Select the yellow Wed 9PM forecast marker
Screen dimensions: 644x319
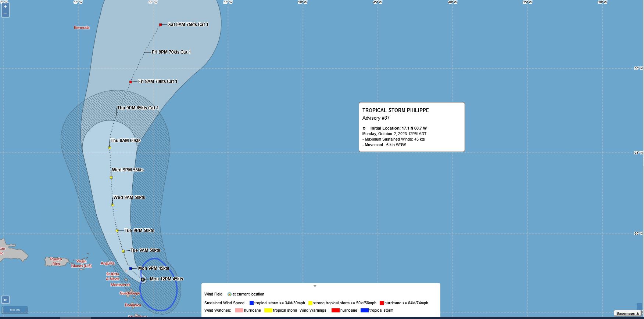[x=111, y=177]
